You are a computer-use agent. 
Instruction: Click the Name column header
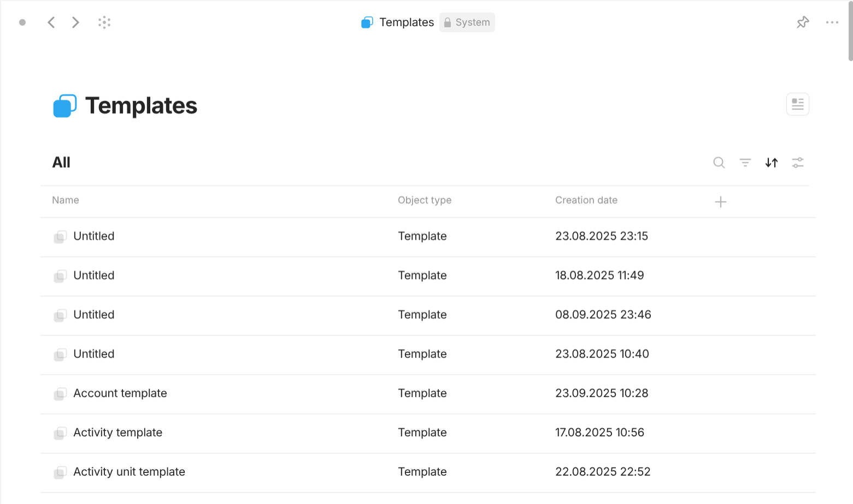point(66,200)
